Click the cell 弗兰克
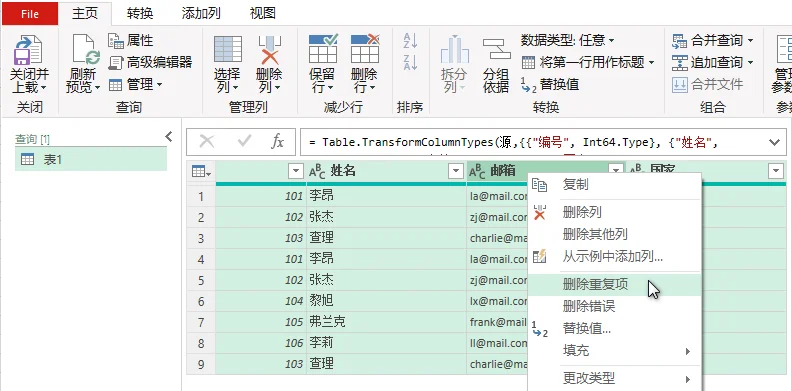The width and height of the screenshot is (792, 391). point(386,322)
